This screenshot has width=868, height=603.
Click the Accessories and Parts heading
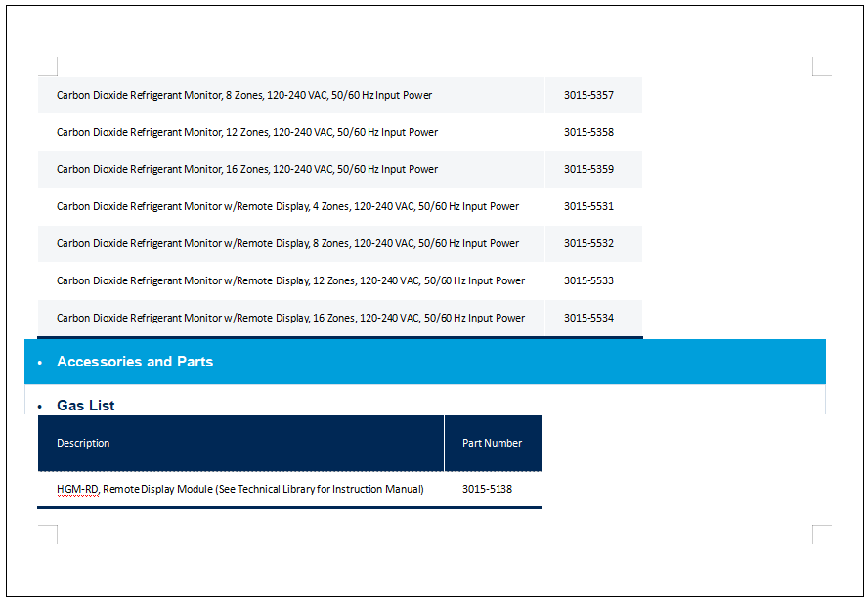pyautogui.click(x=135, y=362)
